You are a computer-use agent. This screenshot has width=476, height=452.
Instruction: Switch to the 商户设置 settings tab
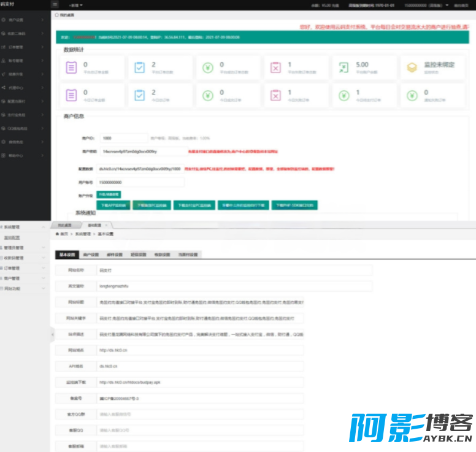[91, 255]
